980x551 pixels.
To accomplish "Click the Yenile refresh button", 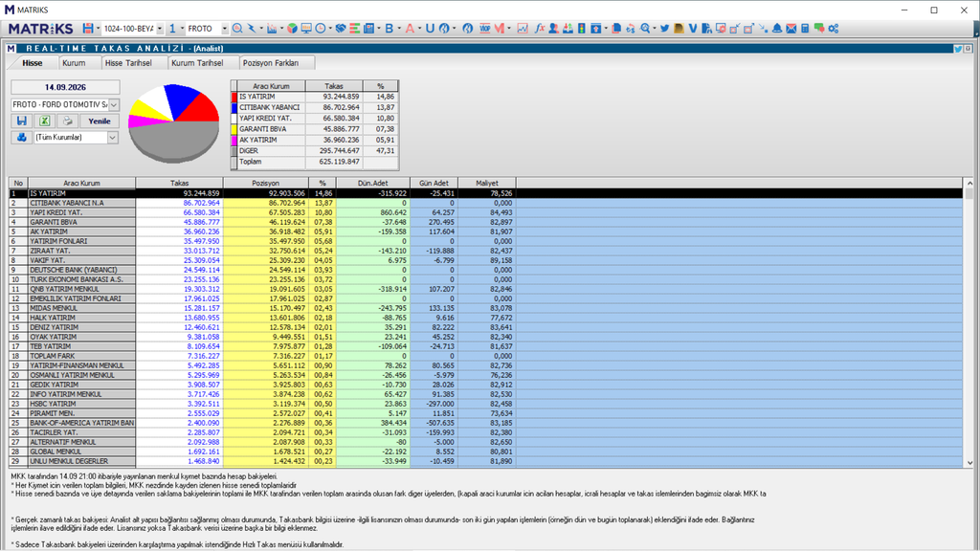I will coord(100,121).
